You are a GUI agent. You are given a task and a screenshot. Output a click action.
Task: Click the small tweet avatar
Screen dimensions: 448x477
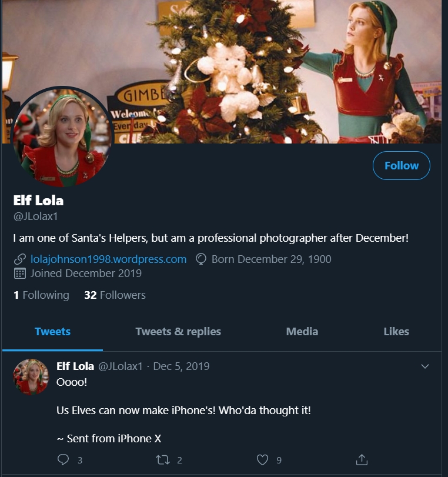tap(31, 376)
